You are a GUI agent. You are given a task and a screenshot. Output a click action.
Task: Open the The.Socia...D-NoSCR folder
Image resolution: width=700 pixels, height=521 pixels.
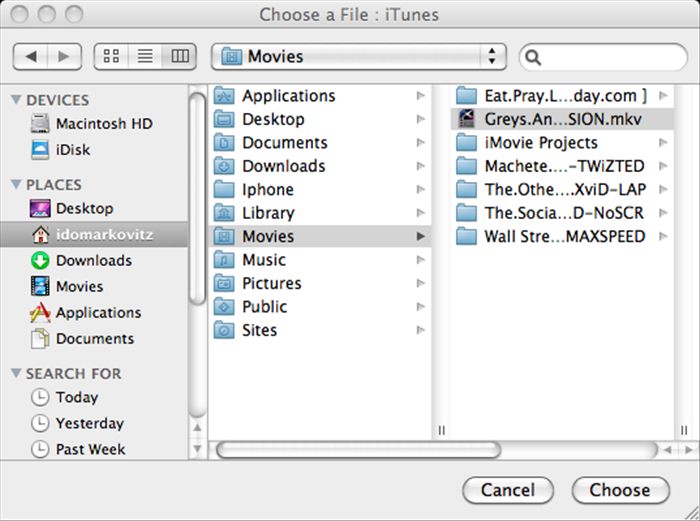562,213
